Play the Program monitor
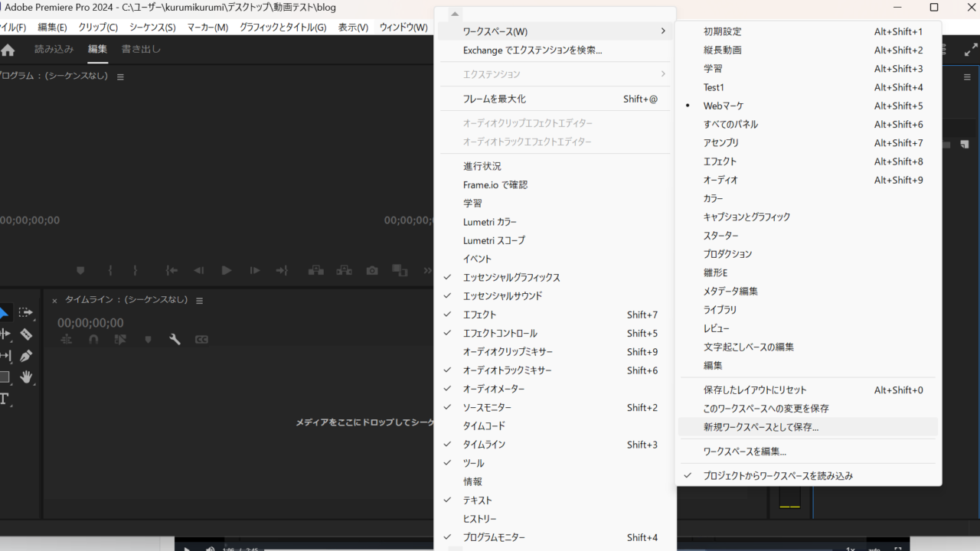 226,270
